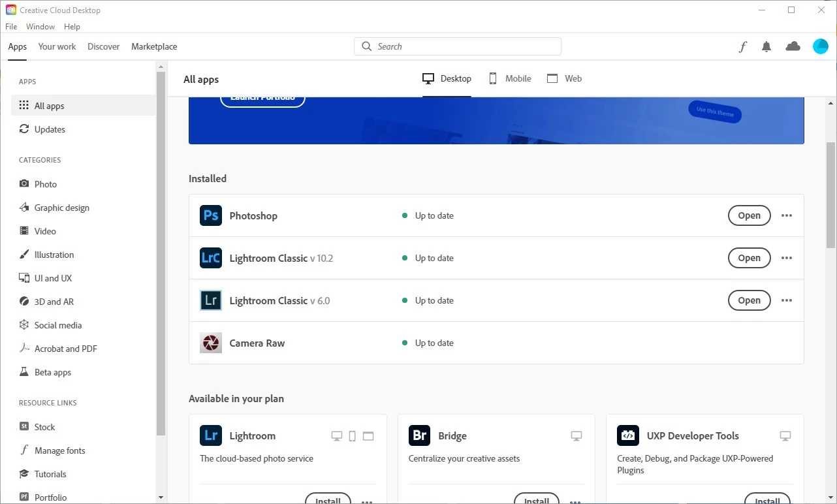Click the sidebar scroll down arrow
Image resolution: width=837 pixels, height=504 pixels.
(161, 497)
